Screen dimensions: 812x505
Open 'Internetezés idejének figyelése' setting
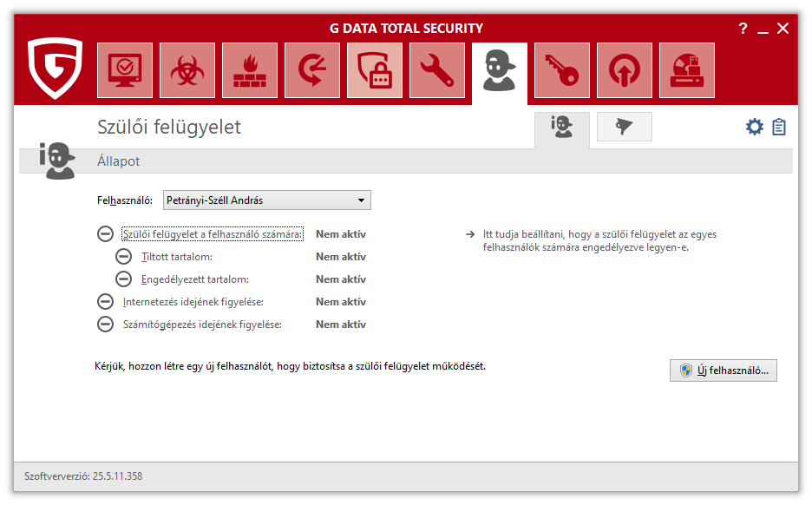pos(193,301)
